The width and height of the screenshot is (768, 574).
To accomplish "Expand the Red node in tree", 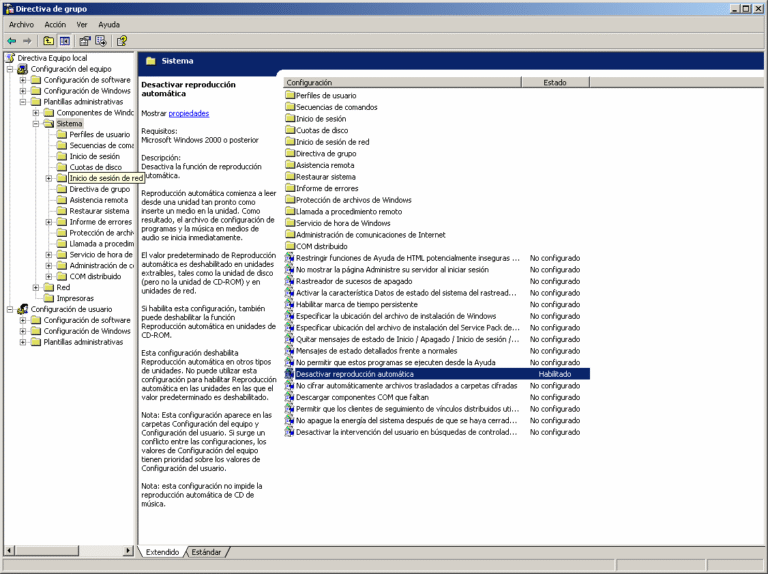I will (36, 287).
